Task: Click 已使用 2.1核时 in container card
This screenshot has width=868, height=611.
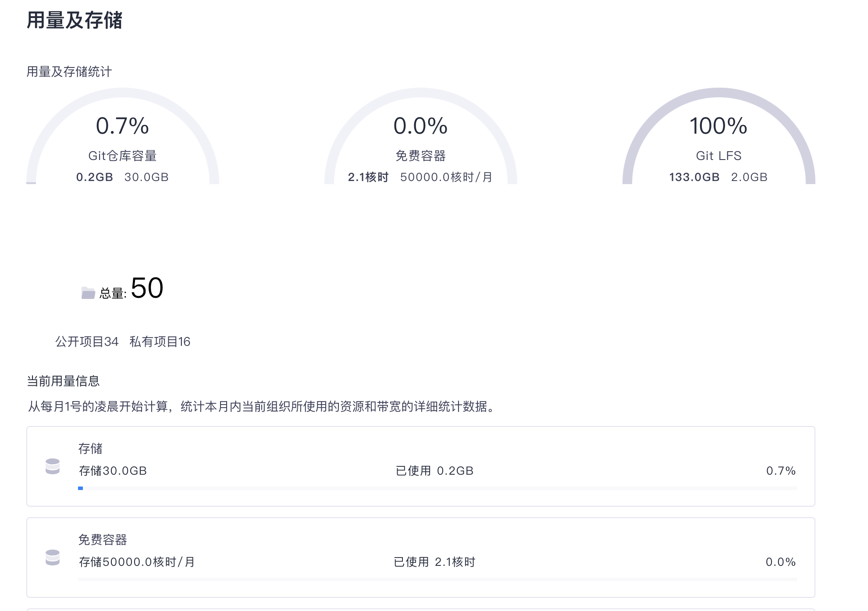Action: (434, 562)
